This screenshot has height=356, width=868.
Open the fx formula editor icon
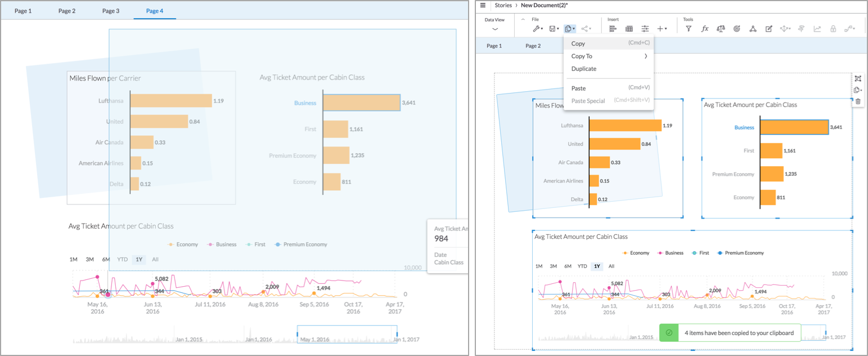pos(704,29)
